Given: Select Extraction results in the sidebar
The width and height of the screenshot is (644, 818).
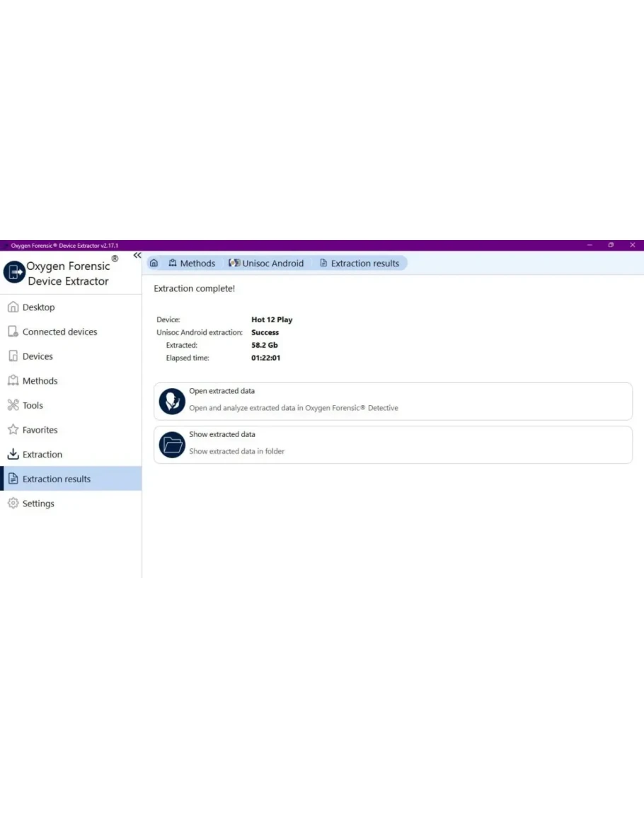Looking at the screenshot, I should tap(57, 479).
